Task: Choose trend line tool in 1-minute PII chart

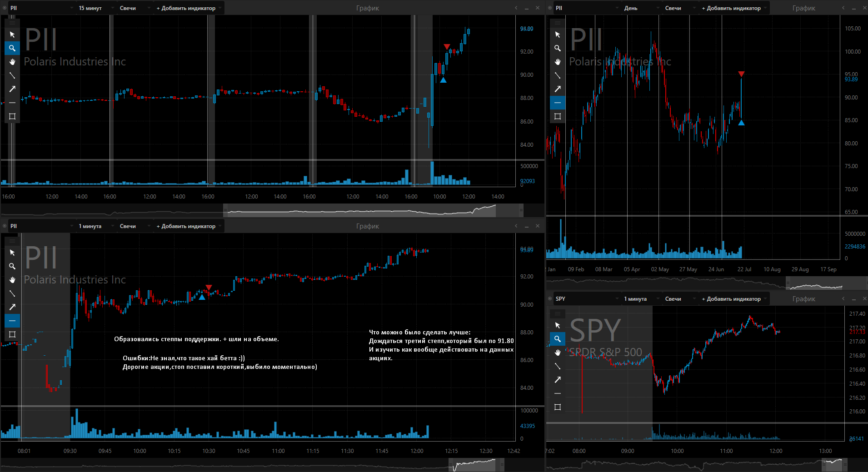Action: (12, 293)
